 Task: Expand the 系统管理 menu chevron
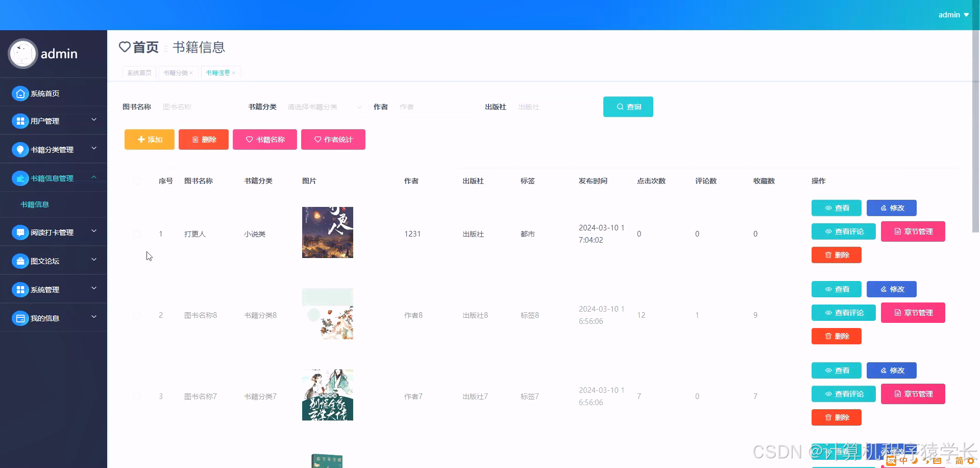94,289
